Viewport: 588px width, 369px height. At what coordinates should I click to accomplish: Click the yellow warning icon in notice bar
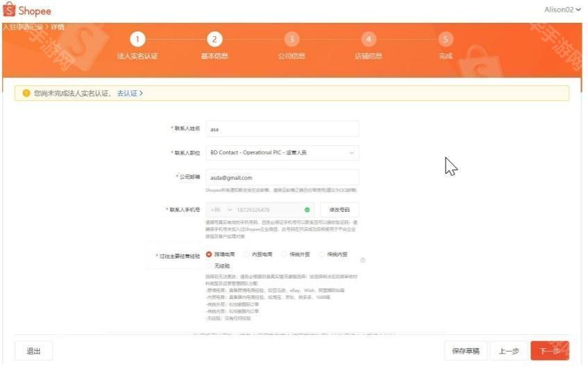26,93
